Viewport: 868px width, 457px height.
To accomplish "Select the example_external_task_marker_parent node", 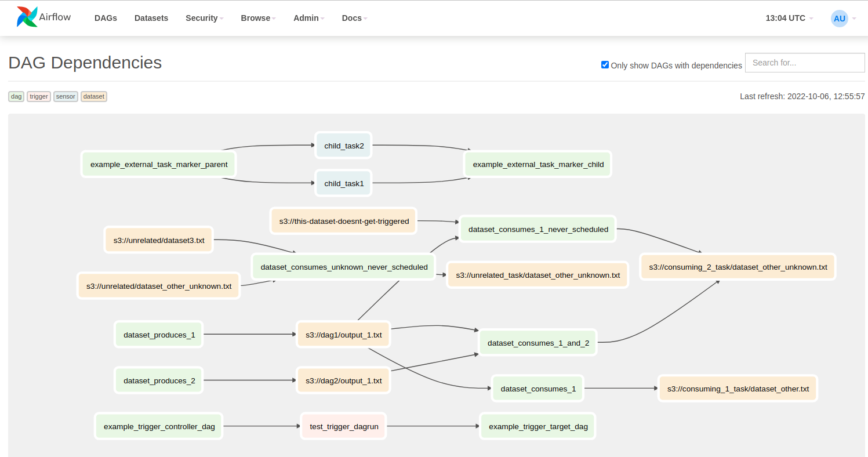I will point(159,164).
